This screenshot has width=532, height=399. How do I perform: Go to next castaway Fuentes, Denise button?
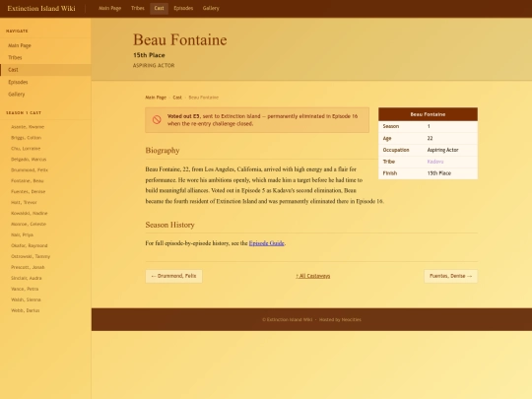tap(451, 276)
